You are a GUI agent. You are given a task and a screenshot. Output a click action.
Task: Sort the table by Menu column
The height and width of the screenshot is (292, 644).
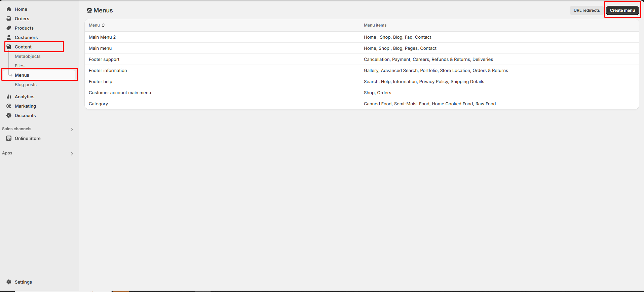(x=97, y=25)
